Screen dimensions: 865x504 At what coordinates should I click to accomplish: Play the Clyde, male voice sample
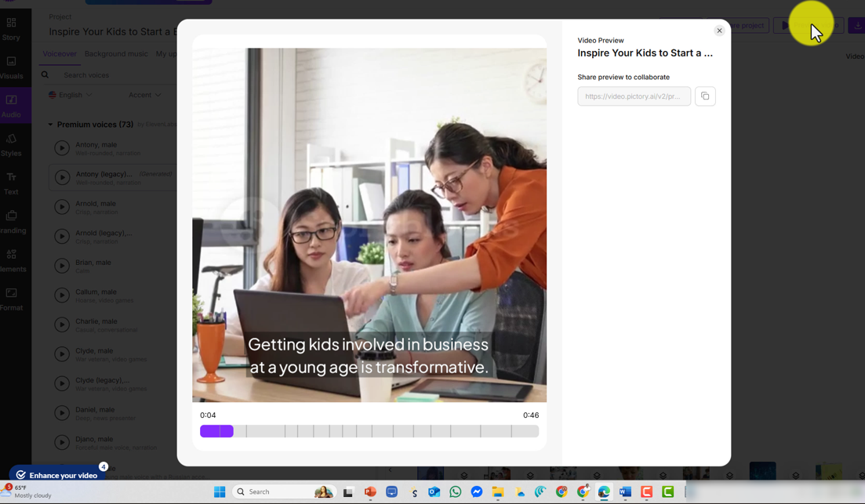coord(62,354)
